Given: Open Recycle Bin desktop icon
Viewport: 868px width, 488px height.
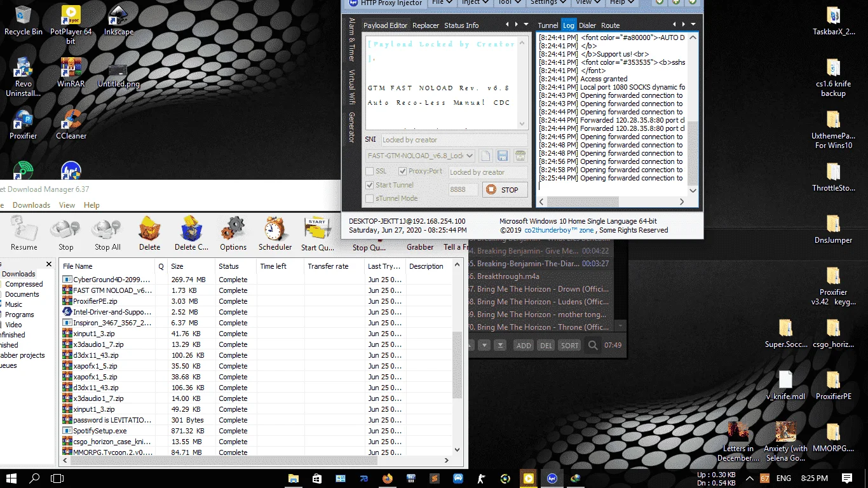Looking at the screenshot, I should (24, 20).
